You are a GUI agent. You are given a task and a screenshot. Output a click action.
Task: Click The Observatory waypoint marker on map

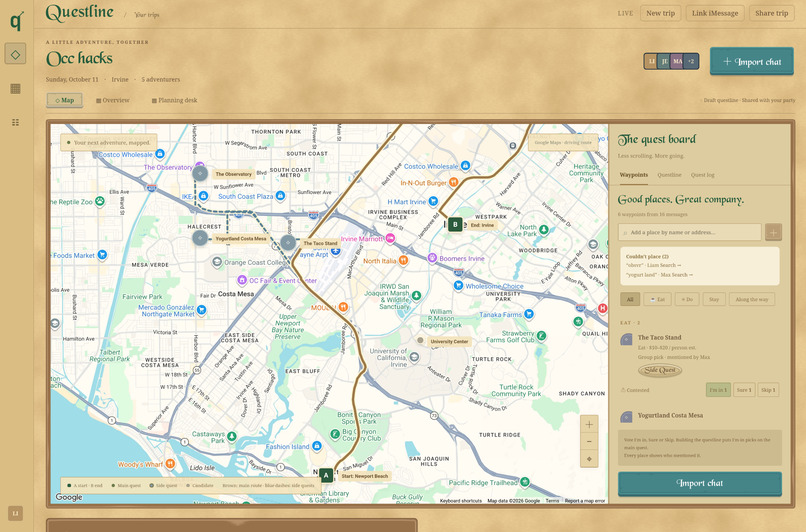200,173
